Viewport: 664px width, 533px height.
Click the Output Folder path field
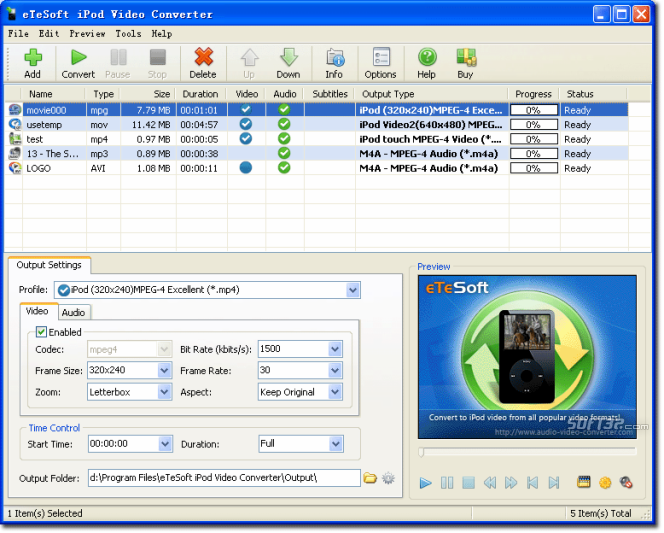[224, 478]
